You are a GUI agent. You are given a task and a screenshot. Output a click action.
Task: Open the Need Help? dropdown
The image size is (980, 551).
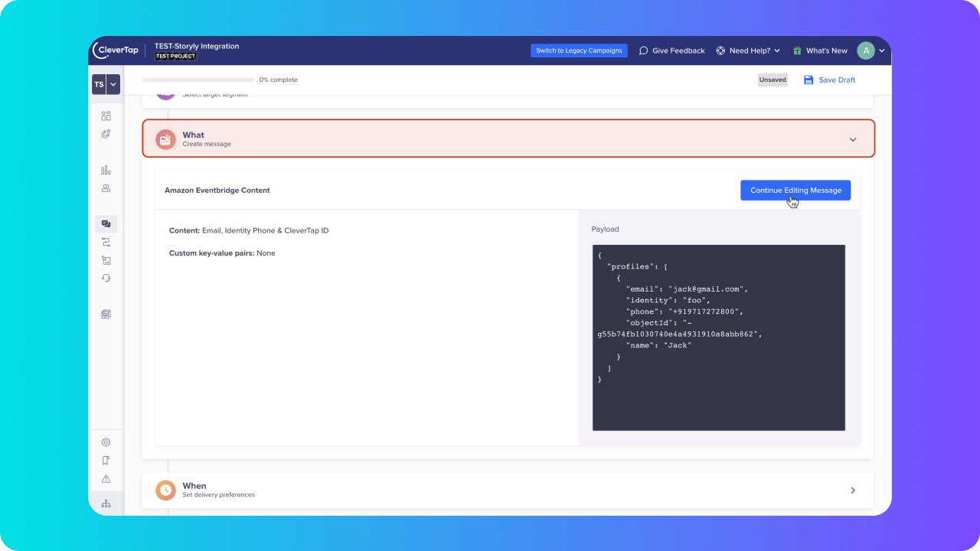point(748,51)
